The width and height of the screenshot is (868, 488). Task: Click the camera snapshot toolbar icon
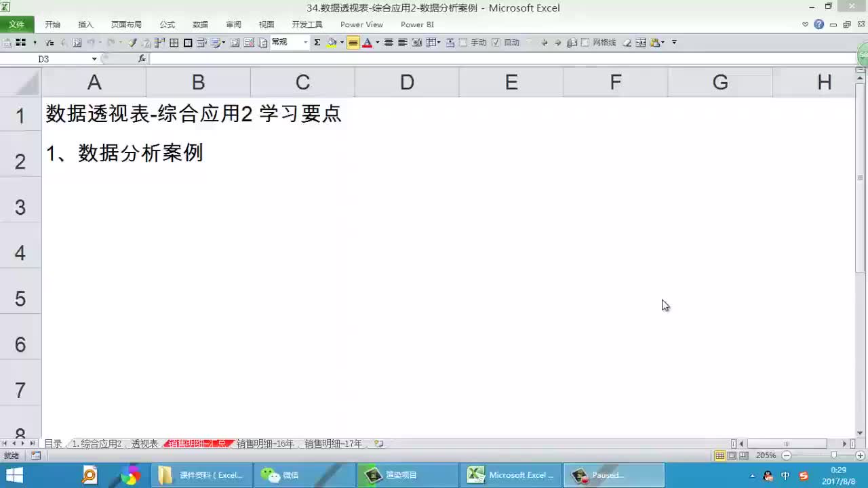coord(416,43)
